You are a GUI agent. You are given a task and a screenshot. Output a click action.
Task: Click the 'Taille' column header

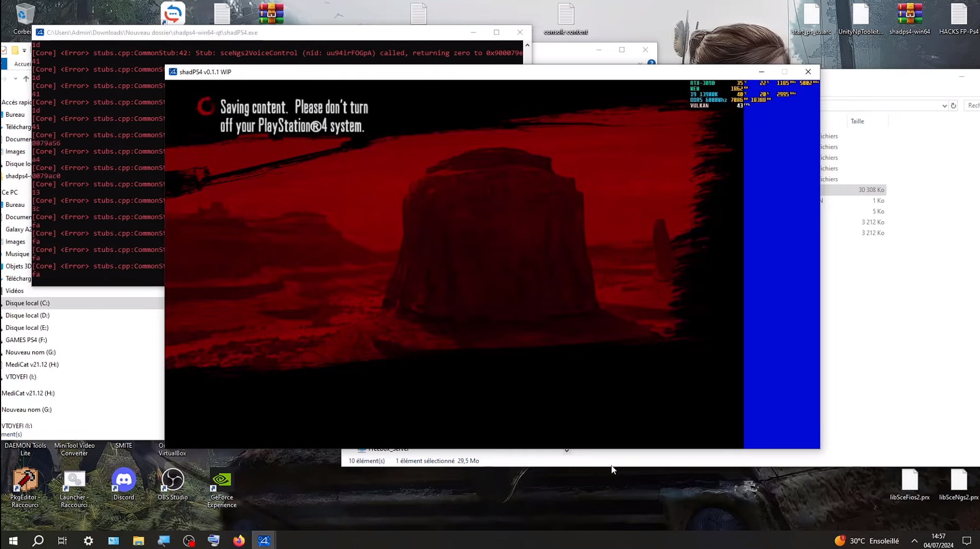pyautogui.click(x=857, y=121)
